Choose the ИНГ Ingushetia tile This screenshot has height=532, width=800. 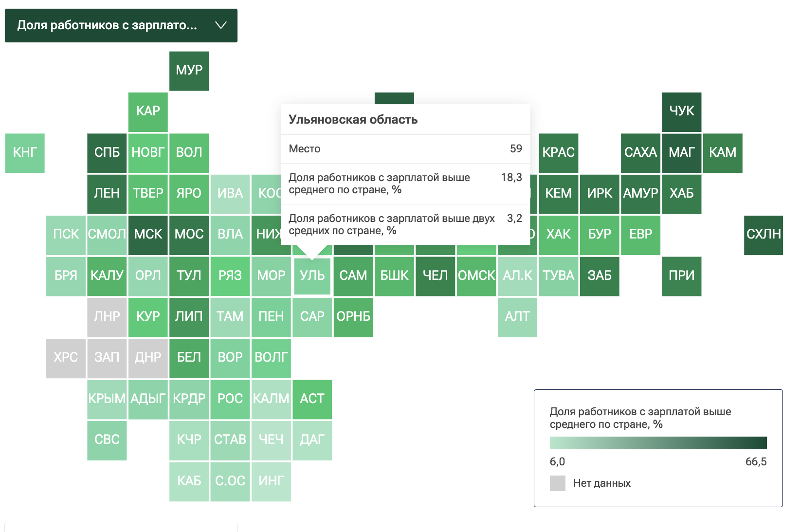click(x=271, y=482)
